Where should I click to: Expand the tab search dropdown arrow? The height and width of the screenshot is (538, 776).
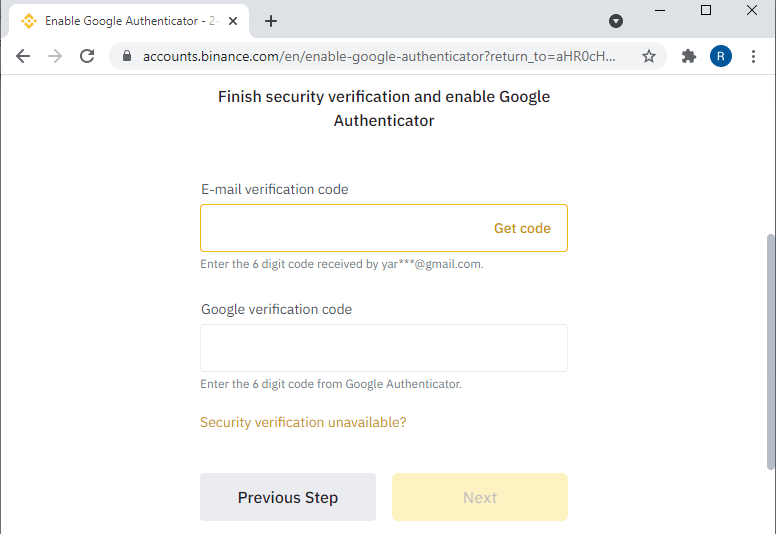pyautogui.click(x=616, y=21)
